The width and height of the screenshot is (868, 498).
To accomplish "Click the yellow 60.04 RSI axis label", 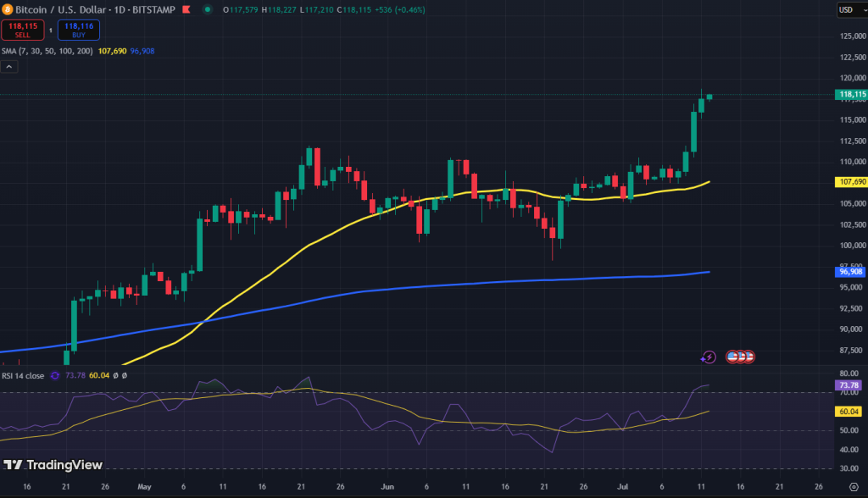I will [848, 412].
